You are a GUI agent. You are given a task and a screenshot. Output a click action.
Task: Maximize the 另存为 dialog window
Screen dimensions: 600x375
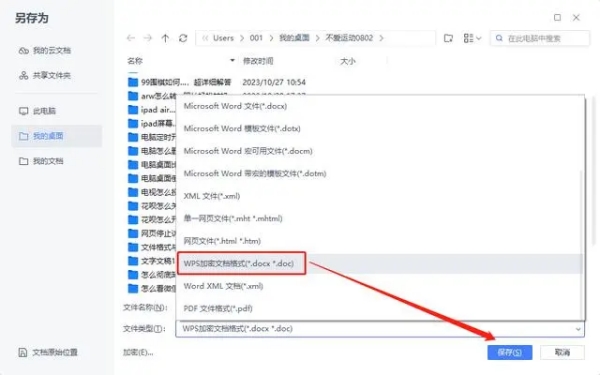click(x=558, y=18)
